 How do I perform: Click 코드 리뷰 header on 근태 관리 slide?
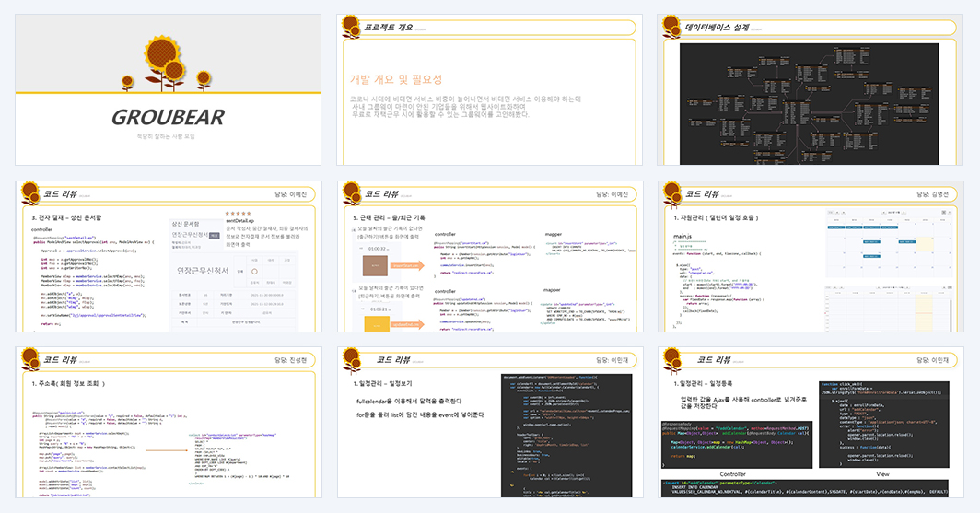click(x=381, y=193)
